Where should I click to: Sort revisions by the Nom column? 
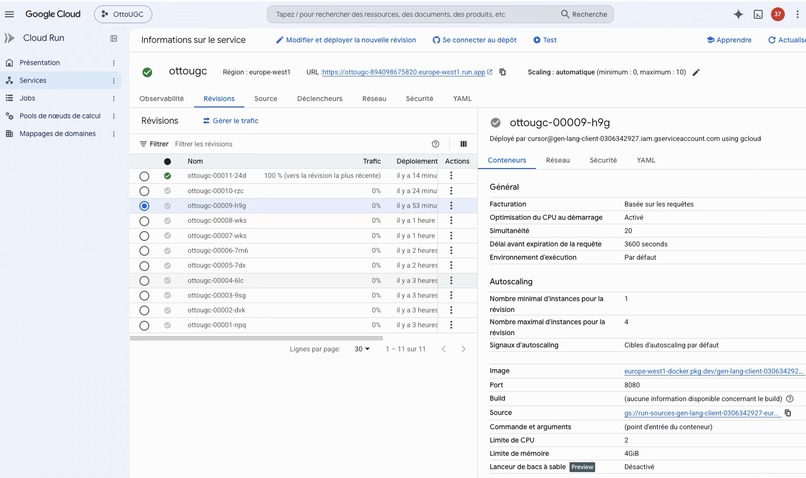(x=195, y=161)
